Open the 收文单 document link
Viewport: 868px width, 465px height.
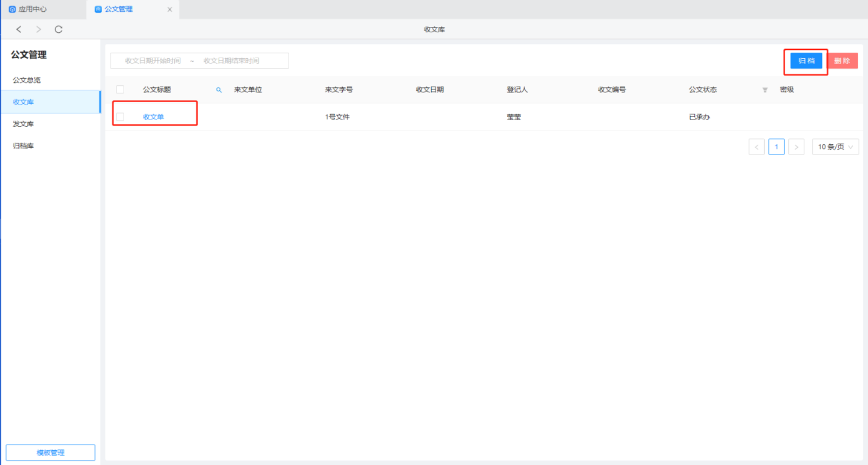pos(153,117)
